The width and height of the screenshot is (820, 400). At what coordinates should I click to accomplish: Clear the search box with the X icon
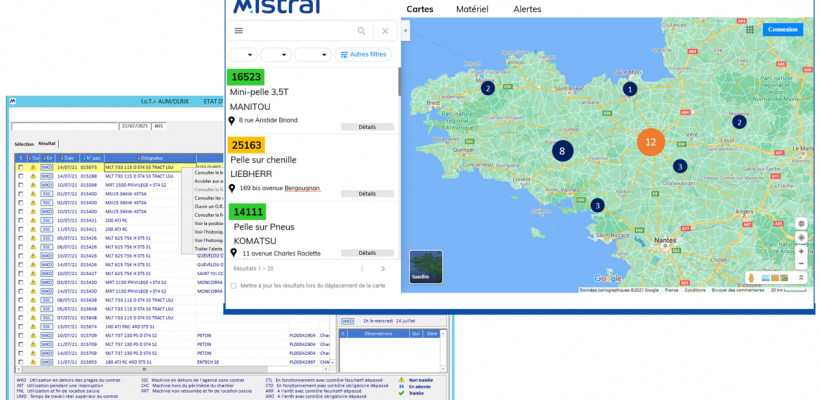[x=385, y=31]
